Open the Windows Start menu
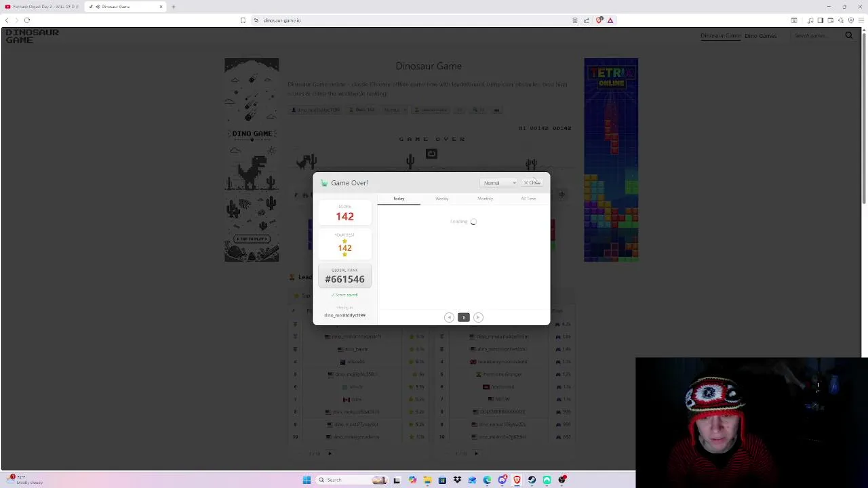Screen dimensions: 868x488 (307, 480)
